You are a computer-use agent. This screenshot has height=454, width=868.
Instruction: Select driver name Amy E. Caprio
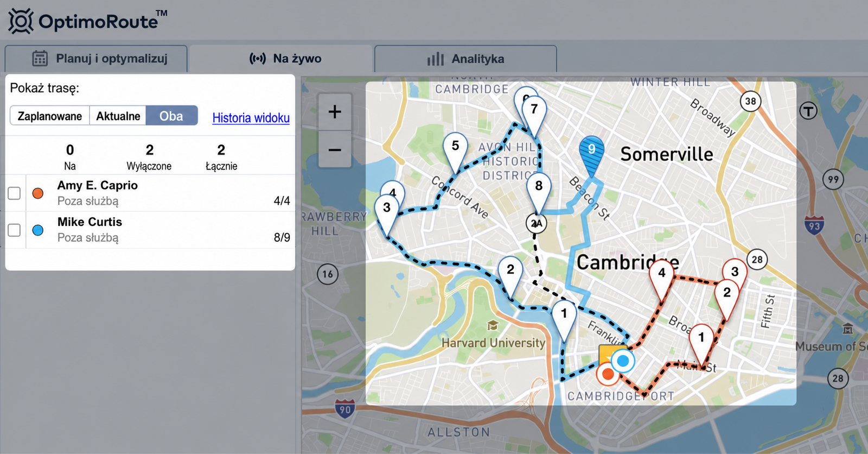point(98,185)
